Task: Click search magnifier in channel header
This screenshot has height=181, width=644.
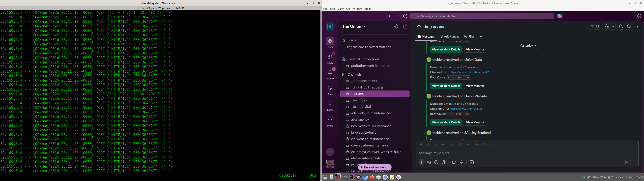Action: [x=629, y=26]
